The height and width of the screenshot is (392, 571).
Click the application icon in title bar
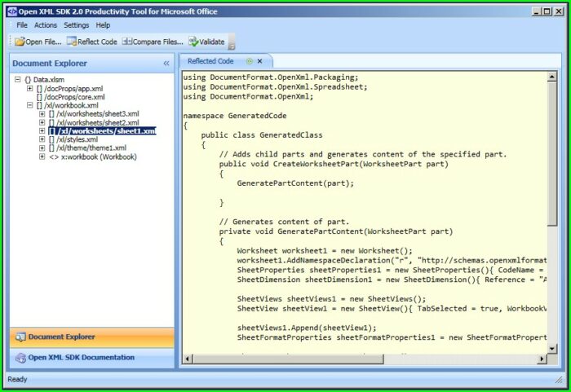point(12,11)
